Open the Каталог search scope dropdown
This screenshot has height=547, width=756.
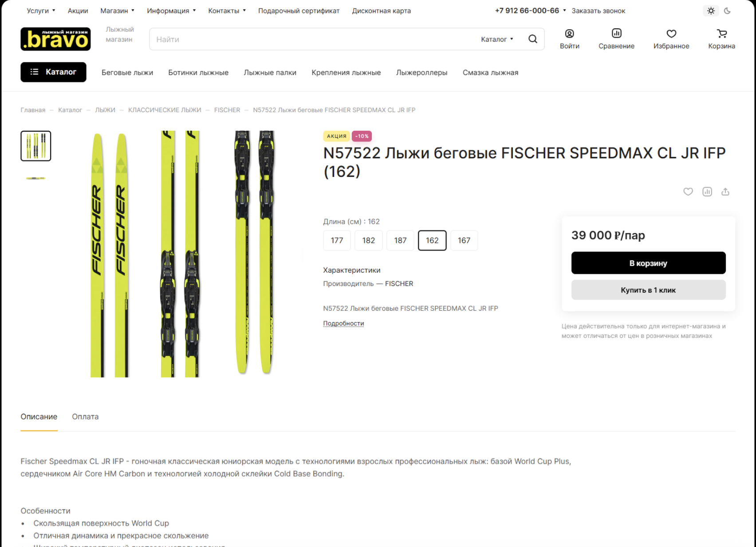tap(497, 39)
